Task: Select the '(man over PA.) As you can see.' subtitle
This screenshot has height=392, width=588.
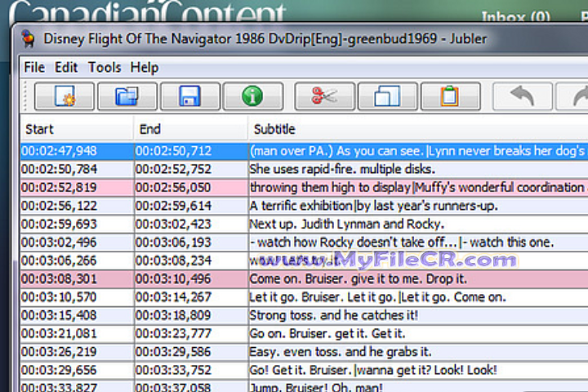Action: 418,151
